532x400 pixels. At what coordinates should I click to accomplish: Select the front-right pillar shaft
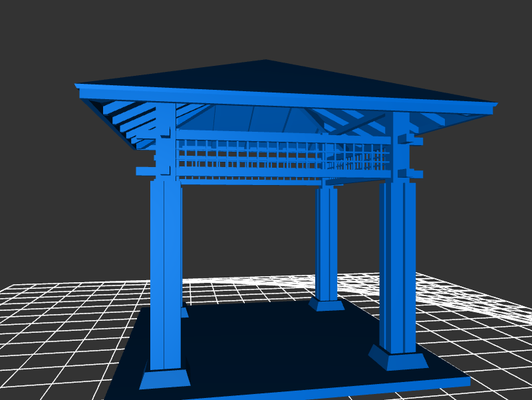click(x=398, y=266)
